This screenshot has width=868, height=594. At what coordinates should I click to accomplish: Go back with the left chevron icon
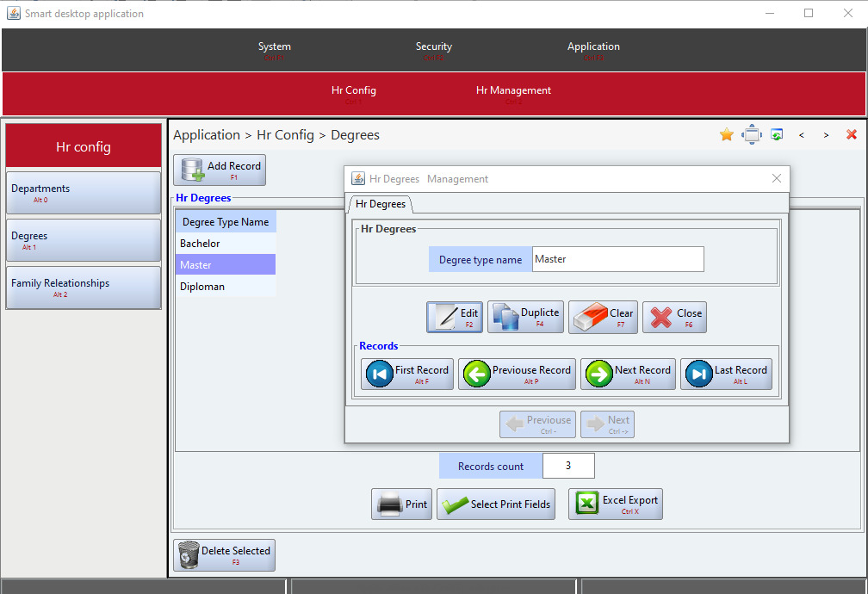point(802,135)
